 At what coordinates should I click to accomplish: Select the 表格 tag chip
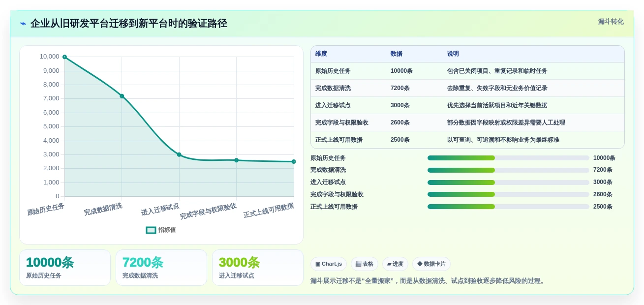pos(365,264)
